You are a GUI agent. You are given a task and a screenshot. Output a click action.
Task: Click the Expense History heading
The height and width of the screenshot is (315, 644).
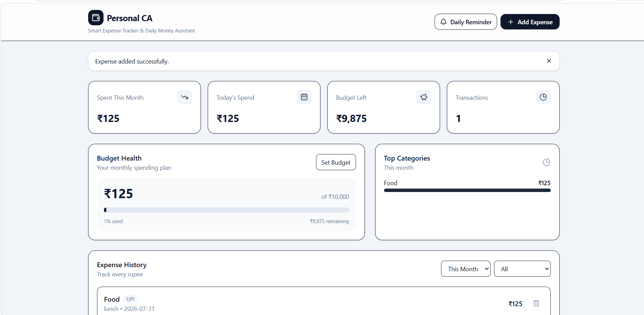click(x=122, y=265)
